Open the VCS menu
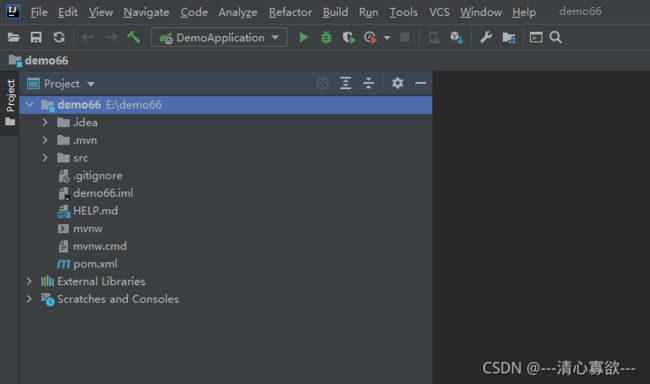The width and height of the screenshot is (650, 384). click(x=439, y=12)
